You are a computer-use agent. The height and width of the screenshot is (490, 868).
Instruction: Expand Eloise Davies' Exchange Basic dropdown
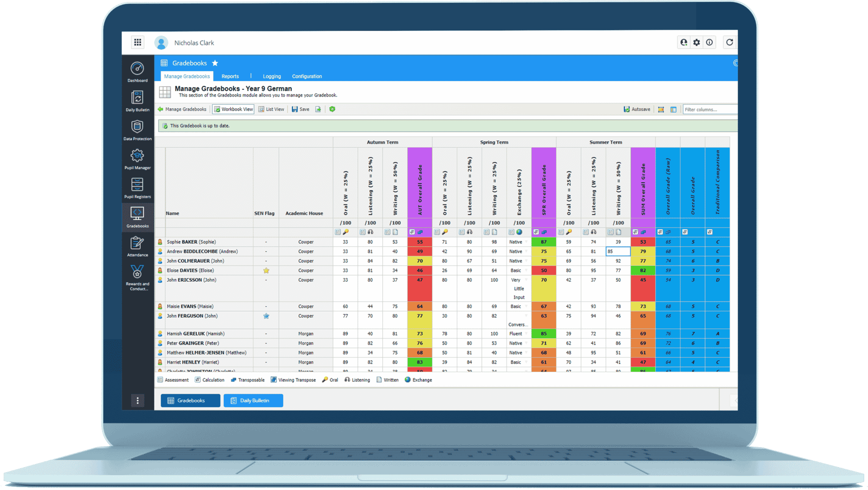tap(527, 270)
